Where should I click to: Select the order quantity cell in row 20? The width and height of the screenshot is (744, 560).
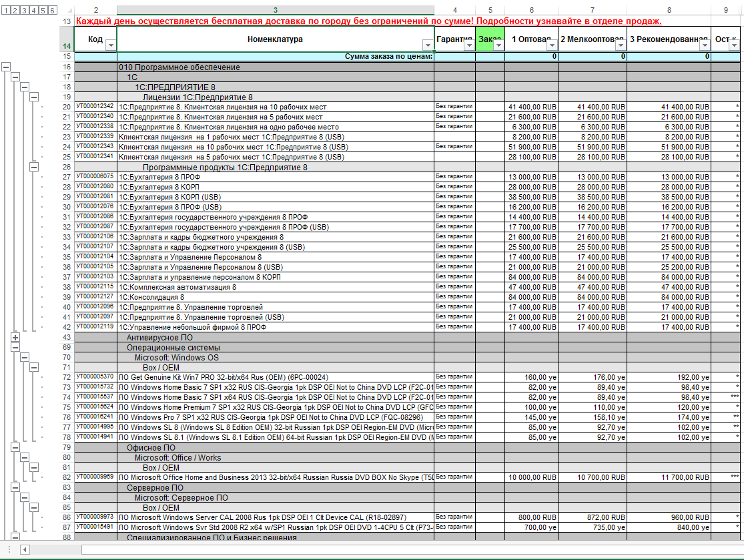(490, 107)
